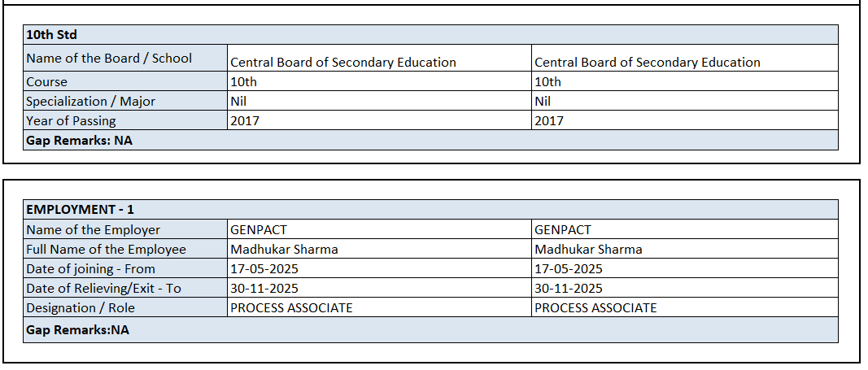The width and height of the screenshot is (868, 370).
Task: Click the Course row label
Action: point(47,82)
